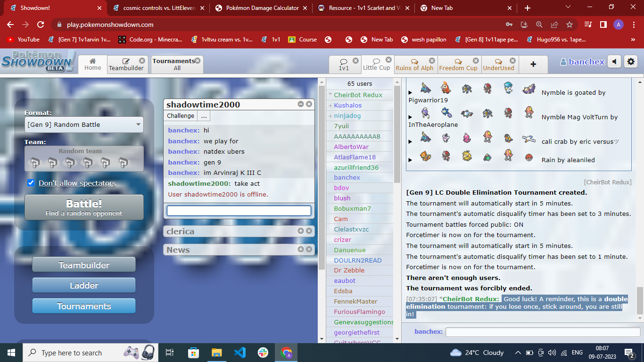
Task: Expand Nymble is goated team row
Action: point(410,92)
